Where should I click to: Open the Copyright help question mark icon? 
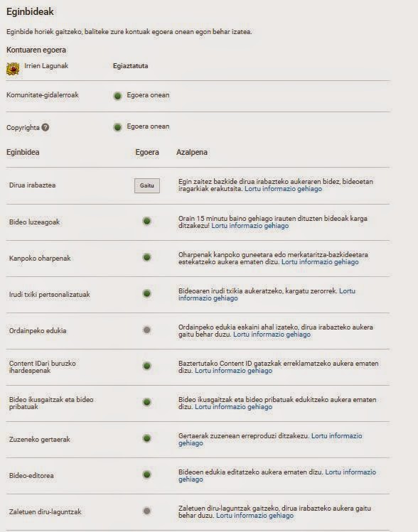pyautogui.click(x=45, y=127)
